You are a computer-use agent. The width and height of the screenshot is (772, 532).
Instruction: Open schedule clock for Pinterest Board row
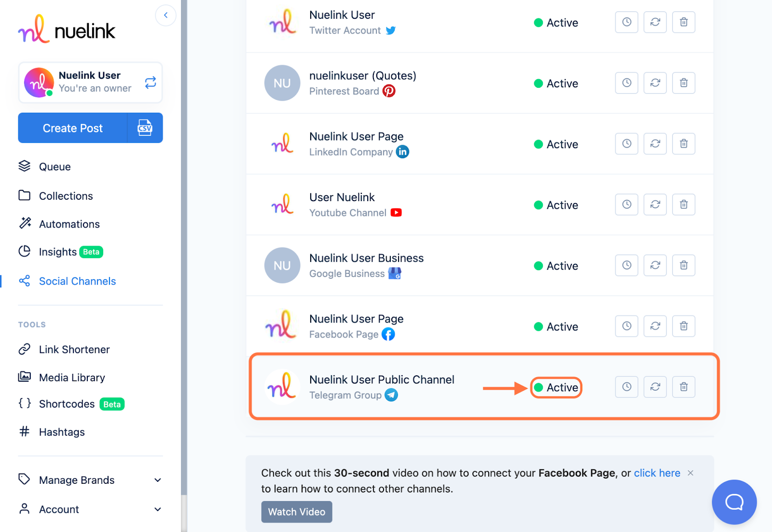(x=626, y=83)
